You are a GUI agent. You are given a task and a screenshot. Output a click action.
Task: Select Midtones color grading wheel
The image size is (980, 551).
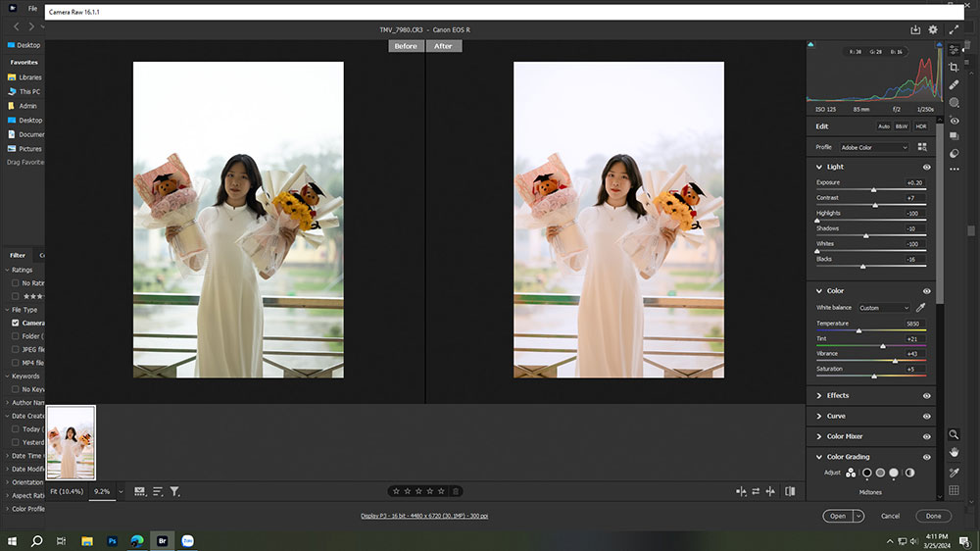click(x=880, y=473)
